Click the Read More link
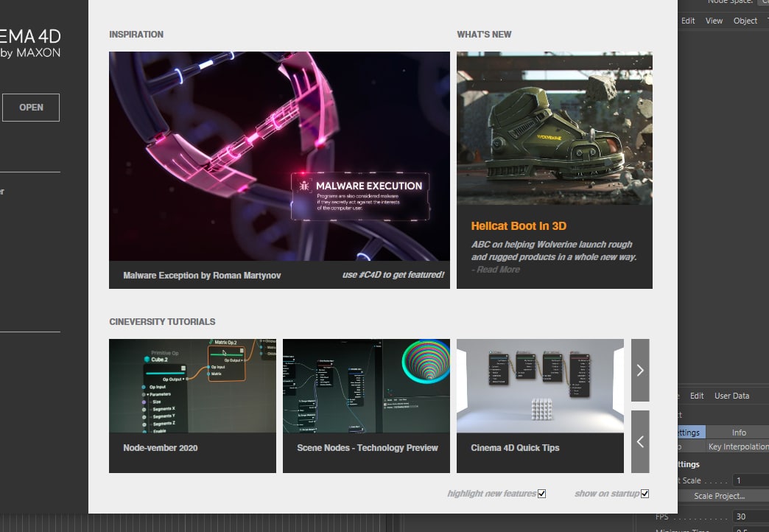 point(498,270)
